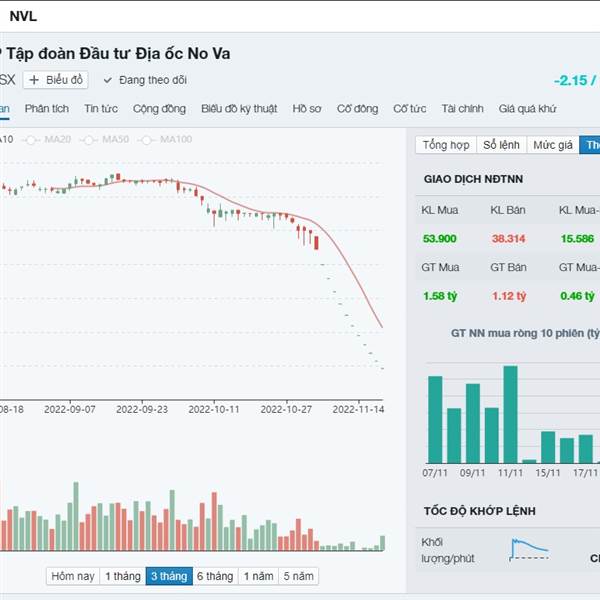Click the tallest green volume bar
This screenshot has height=600, width=600.
pyautogui.click(x=76, y=516)
